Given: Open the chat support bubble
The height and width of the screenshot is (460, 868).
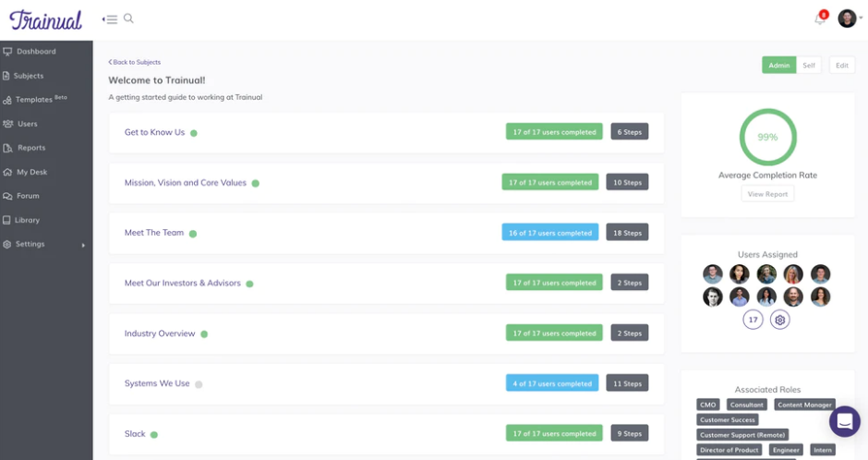Looking at the screenshot, I should coord(844,421).
